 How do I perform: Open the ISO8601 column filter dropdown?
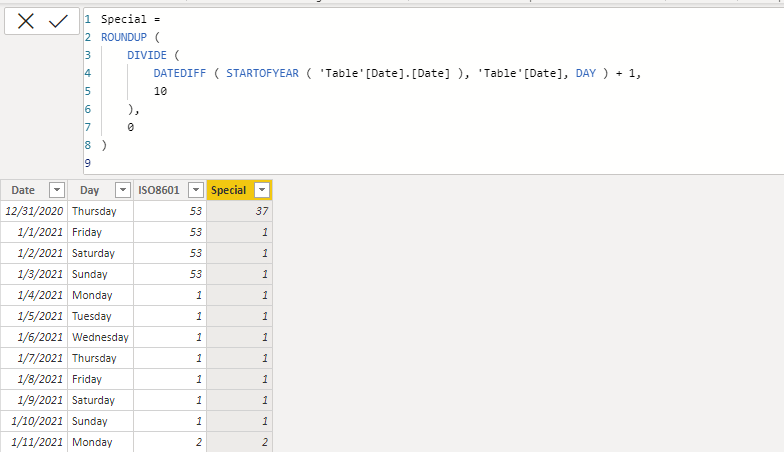[x=196, y=190]
